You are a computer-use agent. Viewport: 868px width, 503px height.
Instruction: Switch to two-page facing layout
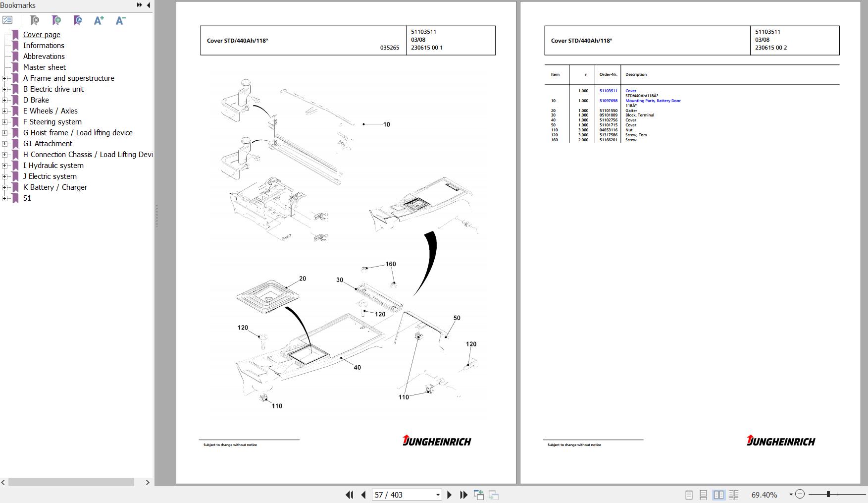718,495
